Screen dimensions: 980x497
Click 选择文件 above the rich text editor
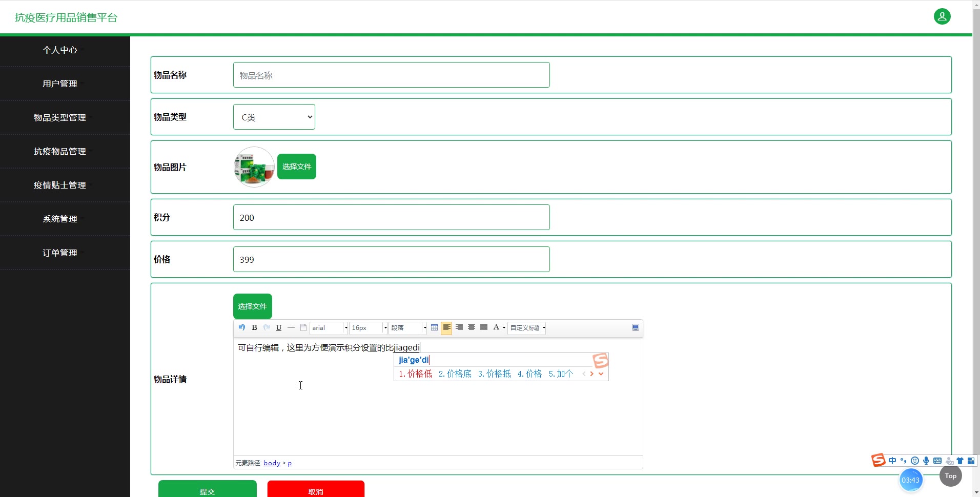click(x=253, y=306)
